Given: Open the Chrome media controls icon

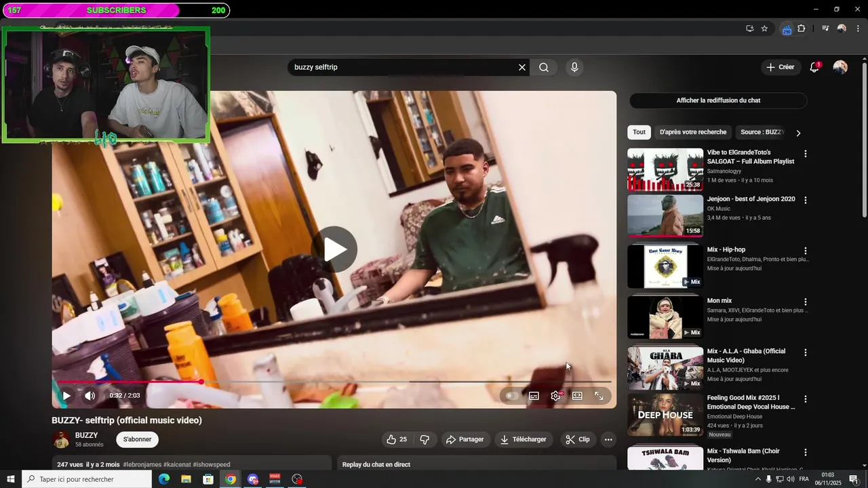Looking at the screenshot, I should 825,28.
